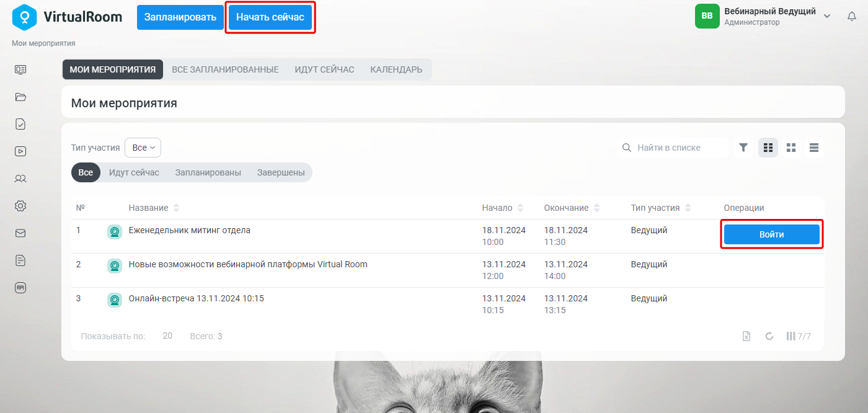
Task: Sort the table by Начало column
Action: click(x=503, y=208)
